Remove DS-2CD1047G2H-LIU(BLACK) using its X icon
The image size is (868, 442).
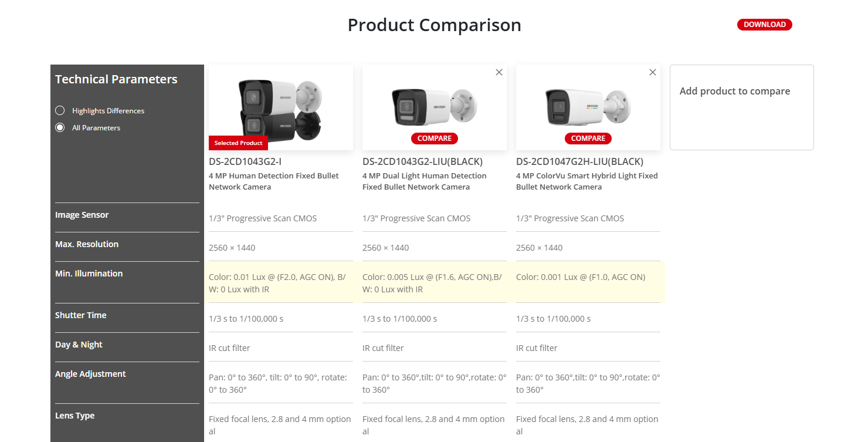click(653, 72)
